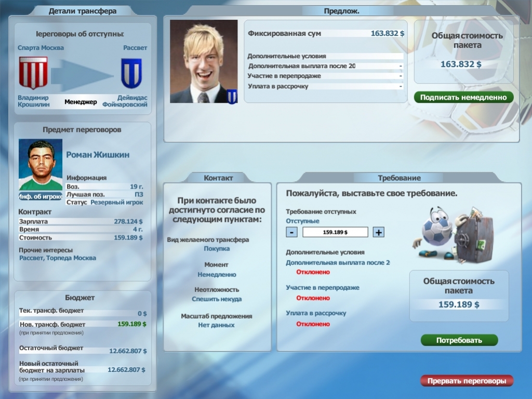Click Отклонено under Дополнительная выплата

(313, 272)
